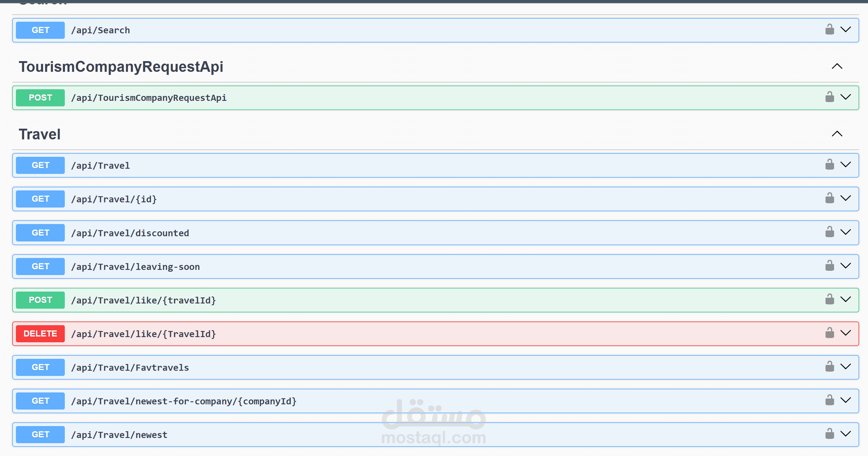The width and height of the screenshot is (868, 456).
Task: Click the lock icon on DELETE like/{TravelId} row
Action: (829, 333)
